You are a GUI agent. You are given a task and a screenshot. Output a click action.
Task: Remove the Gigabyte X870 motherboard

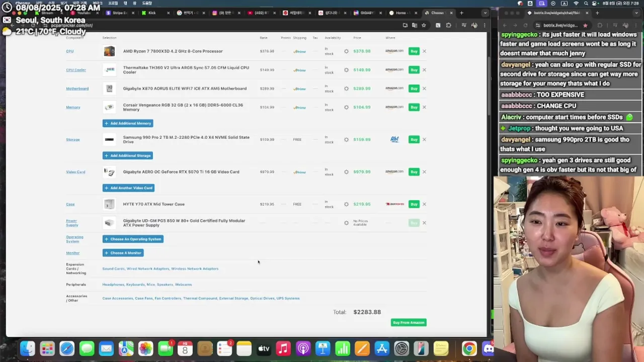(x=424, y=88)
